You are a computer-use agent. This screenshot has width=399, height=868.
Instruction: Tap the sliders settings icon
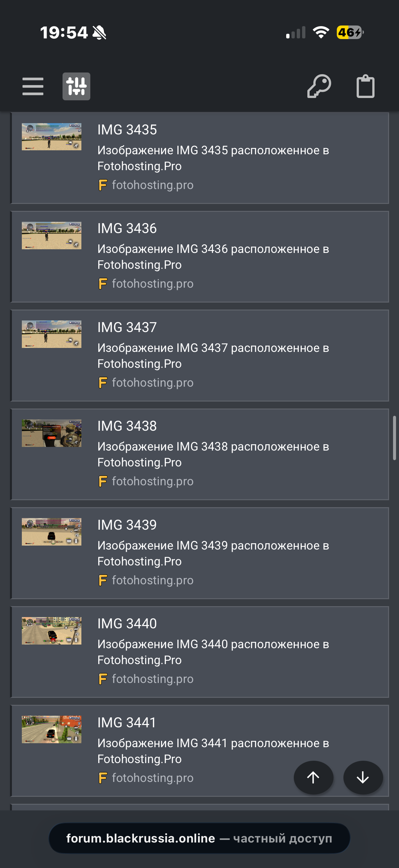pyautogui.click(x=76, y=86)
